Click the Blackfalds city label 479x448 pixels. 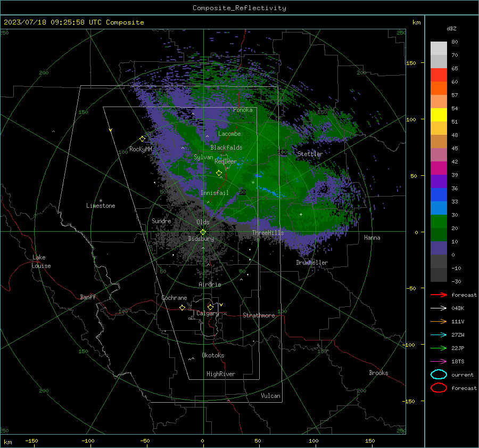pos(226,148)
